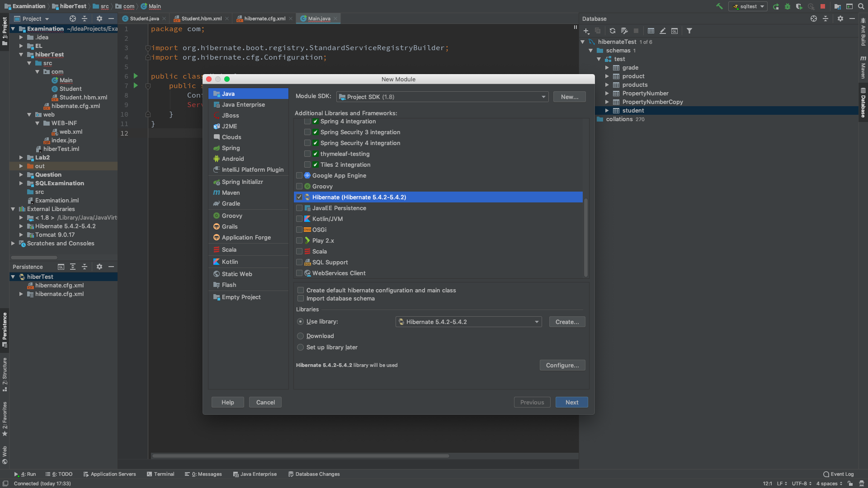Open Project panel settings gear

tap(99, 19)
